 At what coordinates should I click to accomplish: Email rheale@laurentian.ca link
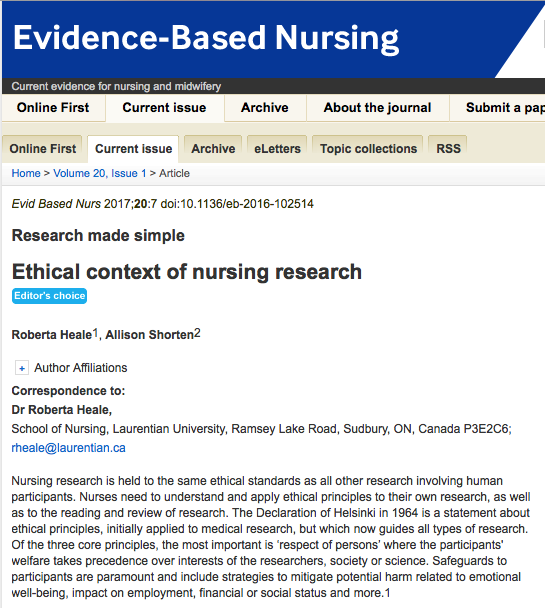click(x=68, y=448)
